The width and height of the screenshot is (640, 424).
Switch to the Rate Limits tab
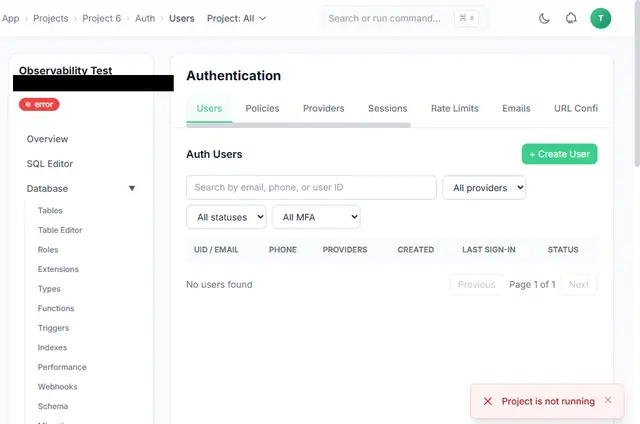[454, 109]
